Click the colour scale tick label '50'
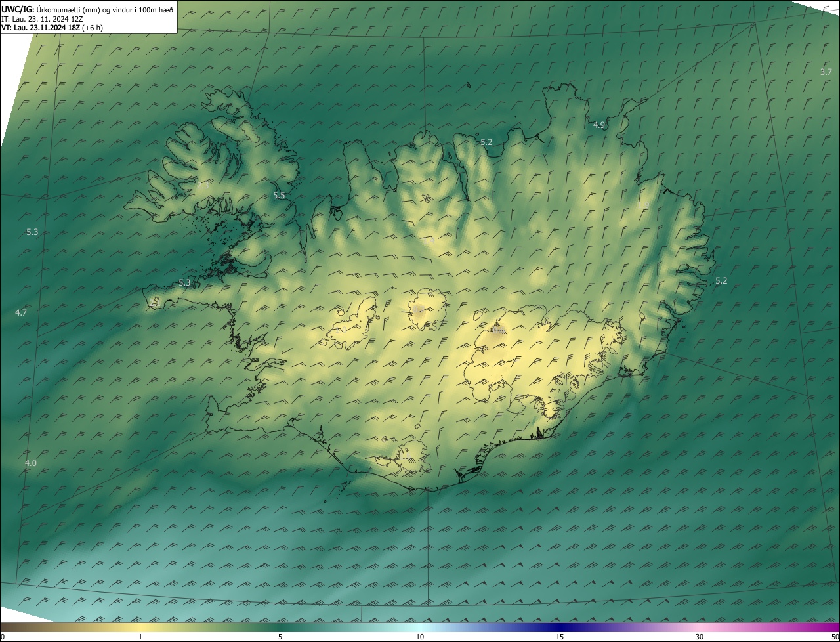Image resolution: width=840 pixels, height=642 pixels. [x=835, y=637]
